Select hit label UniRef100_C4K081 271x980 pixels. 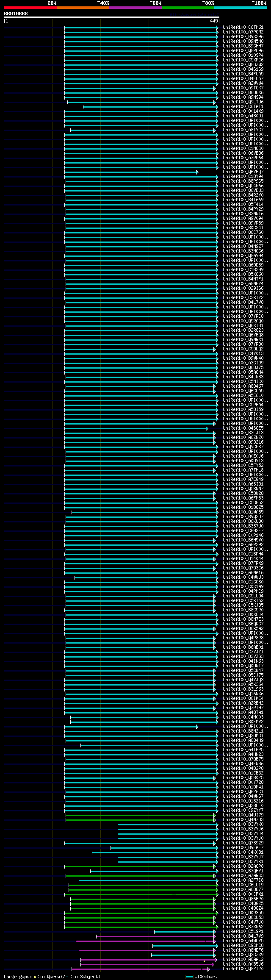243,852
